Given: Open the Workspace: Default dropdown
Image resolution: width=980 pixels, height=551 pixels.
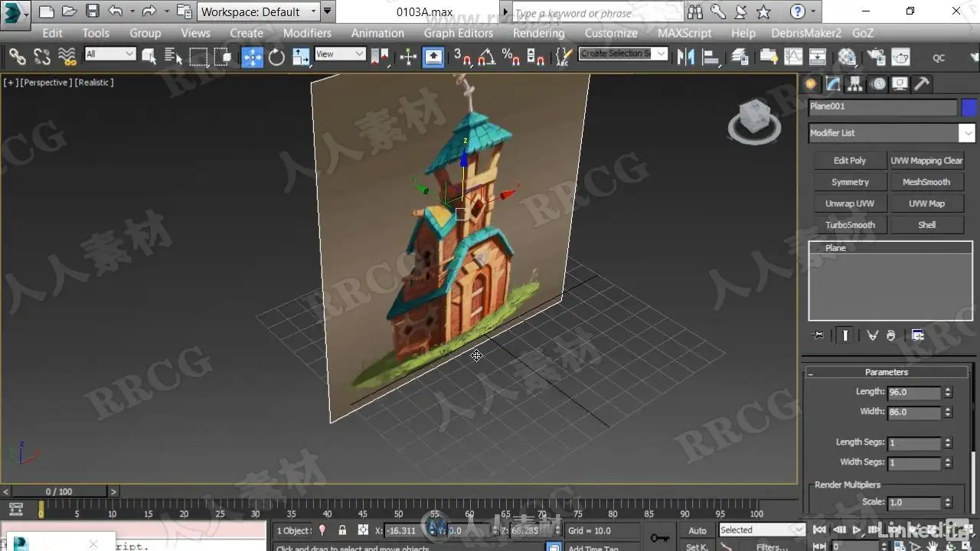Looking at the screenshot, I should [x=259, y=11].
